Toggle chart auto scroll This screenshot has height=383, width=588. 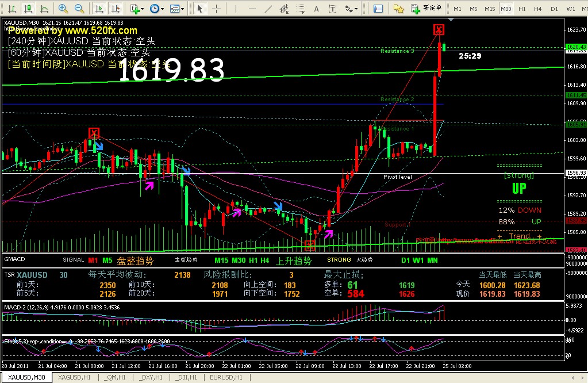pyautogui.click(x=99, y=8)
